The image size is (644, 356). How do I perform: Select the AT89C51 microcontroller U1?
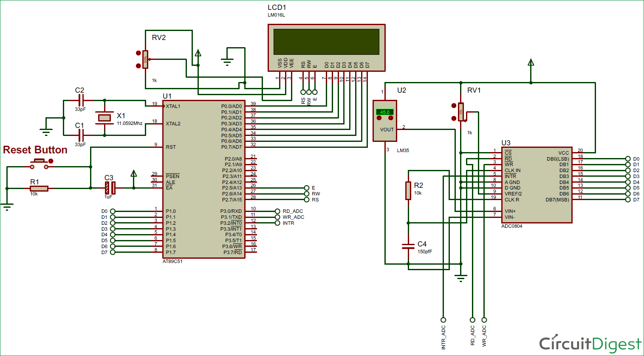(x=204, y=178)
